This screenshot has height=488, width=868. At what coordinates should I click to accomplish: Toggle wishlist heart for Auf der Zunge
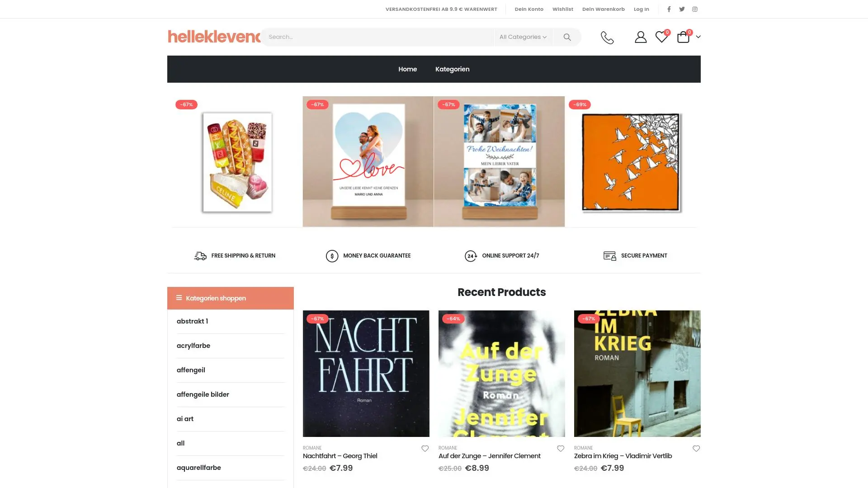tap(561, 449)
